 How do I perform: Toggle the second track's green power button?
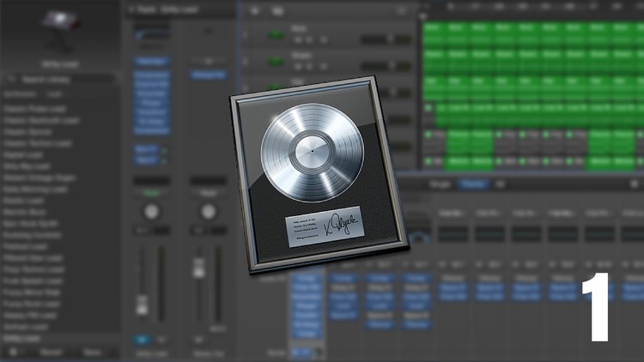[x=275, y=62]
